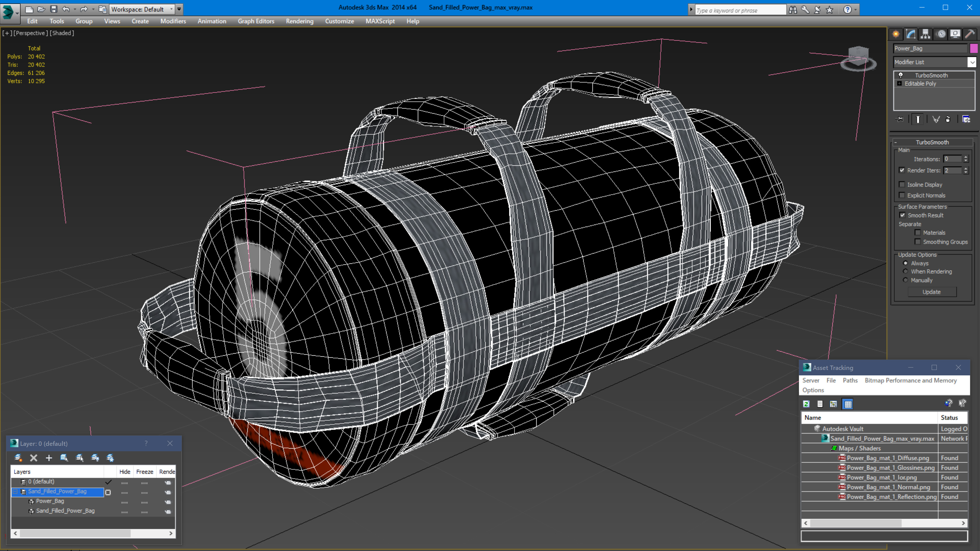Open the MAXScript menu

[380, 21]
